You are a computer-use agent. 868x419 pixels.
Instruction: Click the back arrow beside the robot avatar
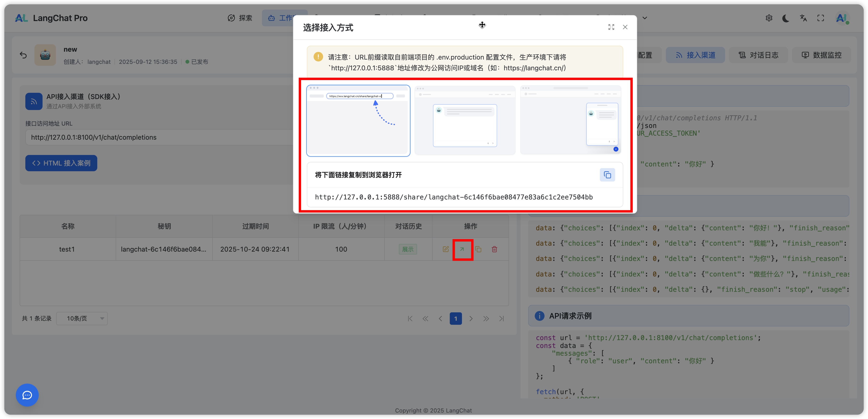click(x=23, y=55)
